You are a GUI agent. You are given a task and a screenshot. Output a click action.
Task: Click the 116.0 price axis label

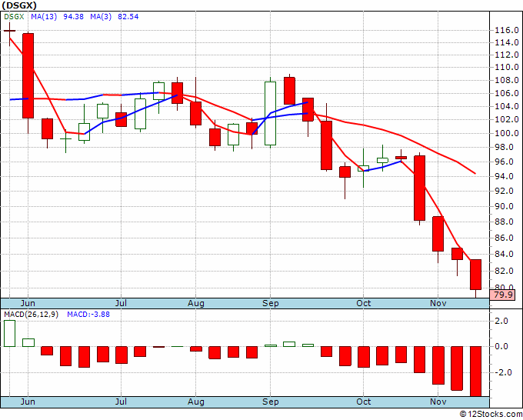tap(507, 30)
